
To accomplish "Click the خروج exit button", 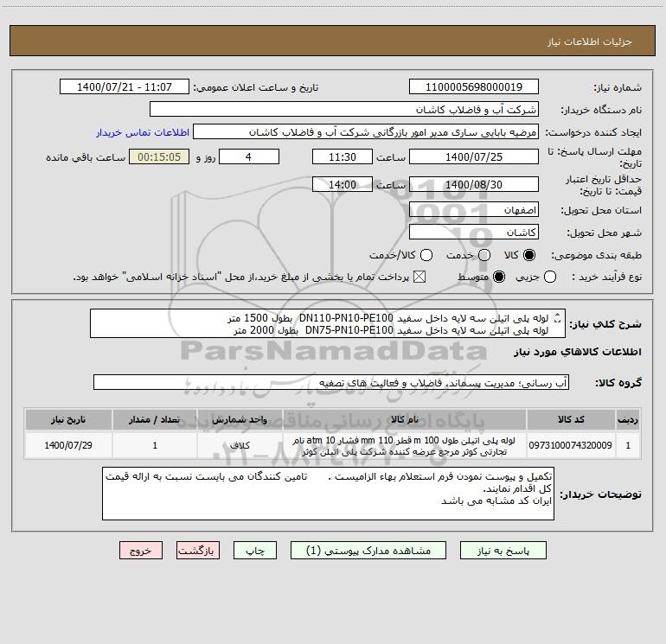I will tap(141, 551).
